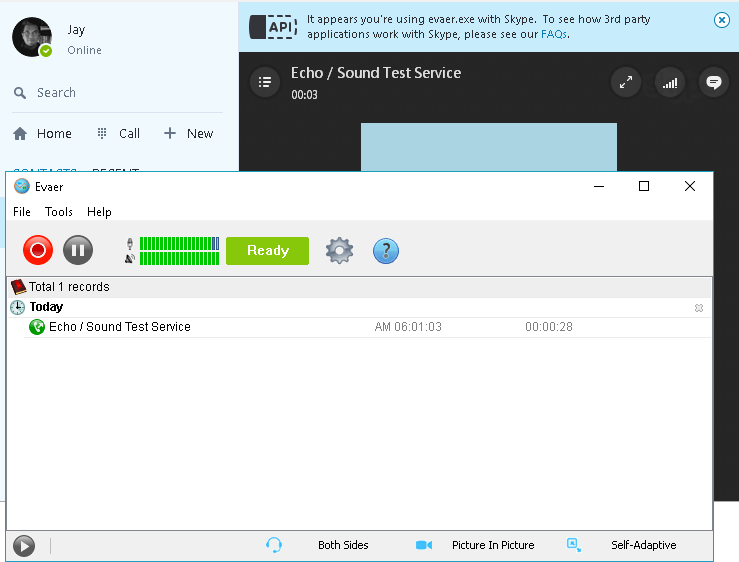Open the Tools menu
739x562 pixels.
click(x=59, y=212)
